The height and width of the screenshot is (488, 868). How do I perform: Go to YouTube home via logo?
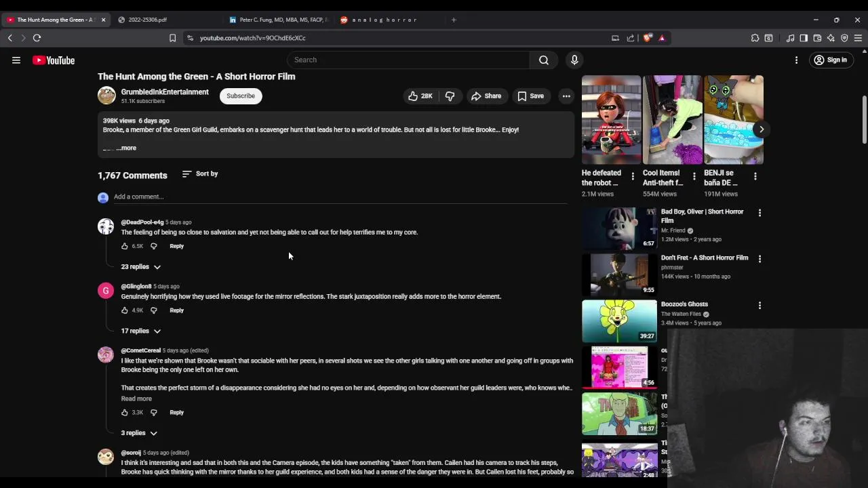[x=54, y=60]
